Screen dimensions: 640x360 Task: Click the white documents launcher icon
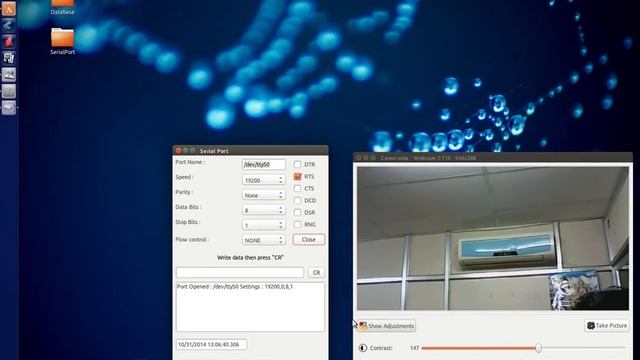tap(9, 58)
